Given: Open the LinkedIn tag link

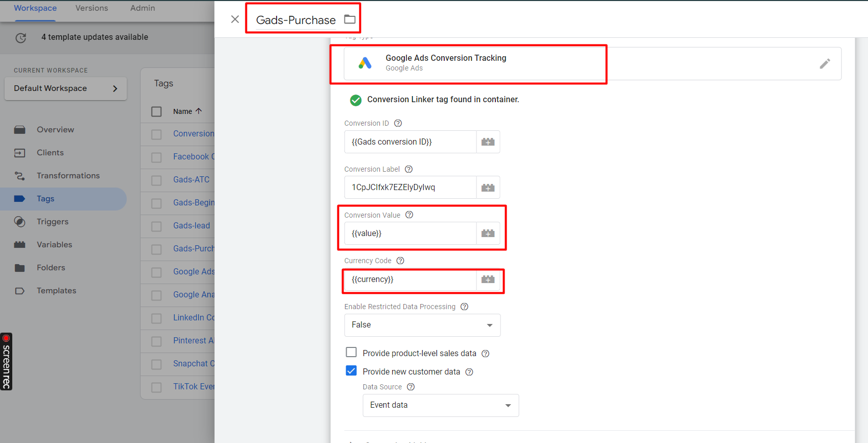Looking at the screenshot, I should (x=194, y=318).
